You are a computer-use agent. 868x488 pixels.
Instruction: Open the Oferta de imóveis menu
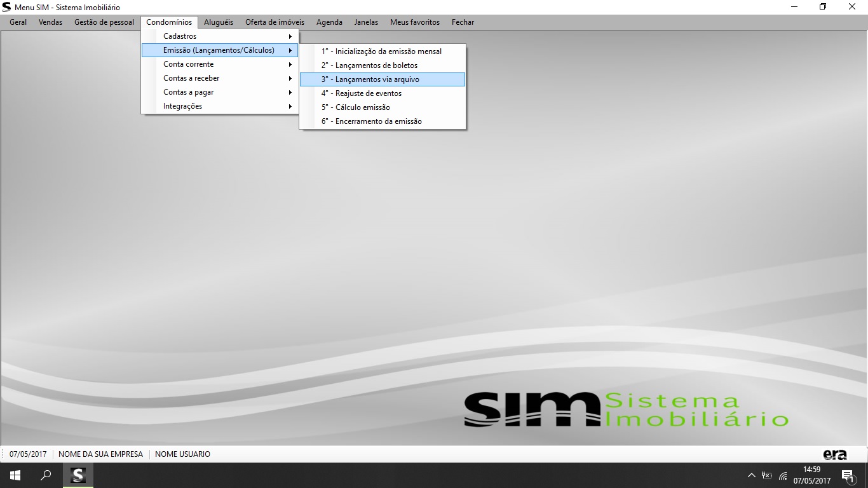(x=275, y=22)
